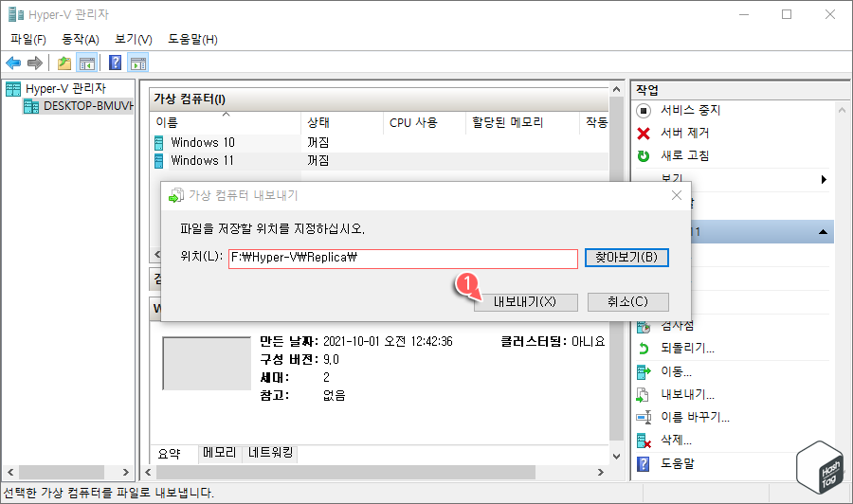The width and height of the screenshot is (853, 504).
Task: Open the 동작(A) menu
Action: point(81,39)
